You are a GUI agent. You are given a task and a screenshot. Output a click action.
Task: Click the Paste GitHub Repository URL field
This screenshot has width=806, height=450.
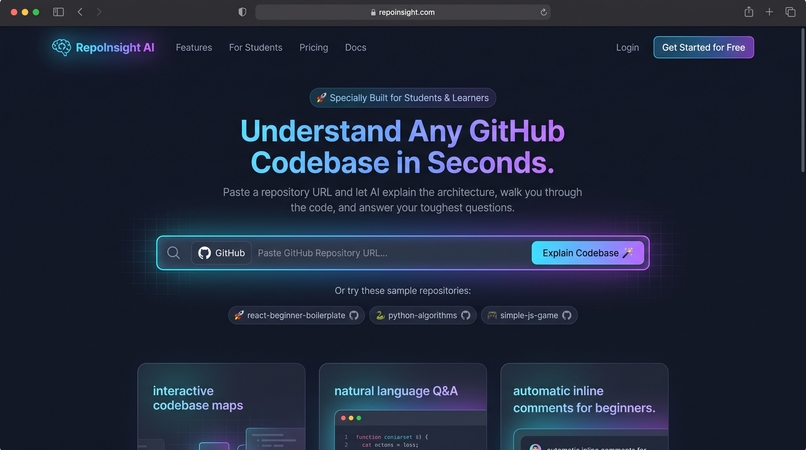(391, 253)
